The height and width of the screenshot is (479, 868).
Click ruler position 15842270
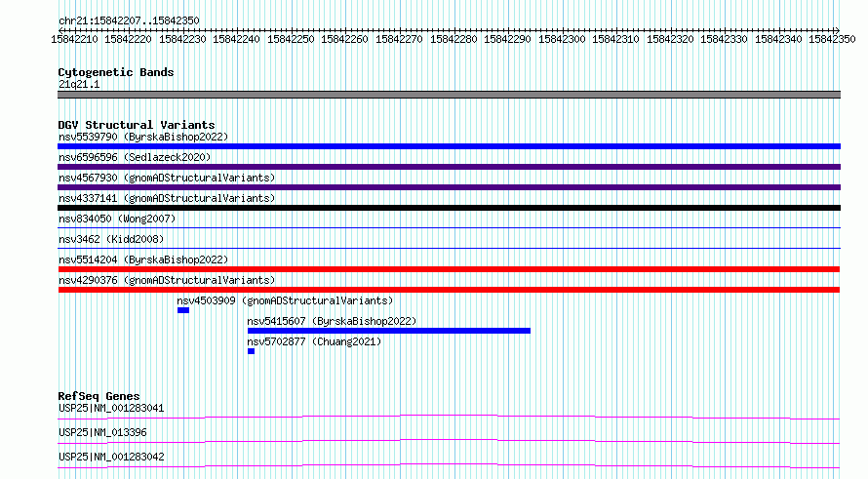399,39
